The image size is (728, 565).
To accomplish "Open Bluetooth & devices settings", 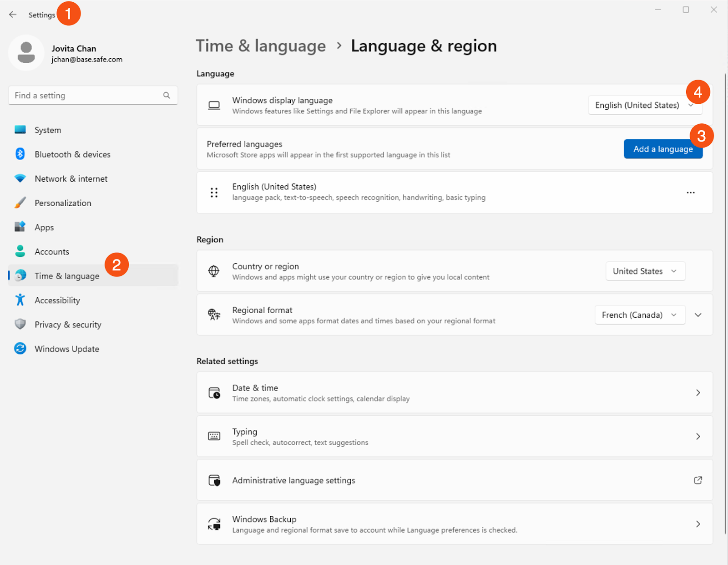I will pyautogui.click(x=93, y=154).
